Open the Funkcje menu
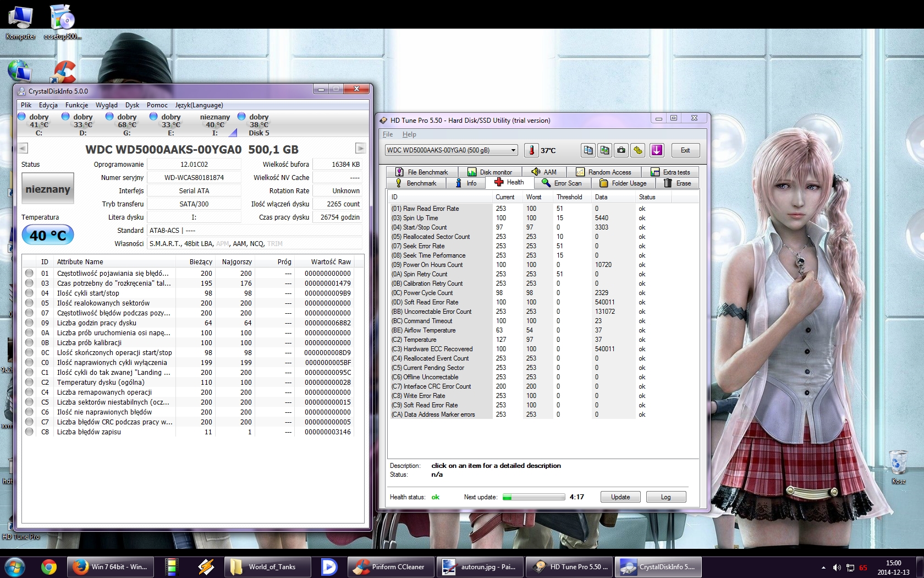This screenshot has width=924, height=578. (x=76, y=105)
